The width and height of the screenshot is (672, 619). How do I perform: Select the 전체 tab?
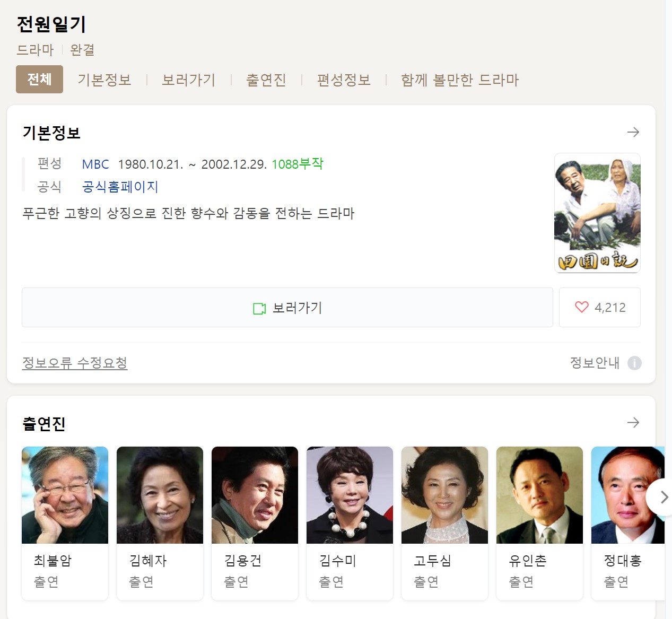(39, 79)
